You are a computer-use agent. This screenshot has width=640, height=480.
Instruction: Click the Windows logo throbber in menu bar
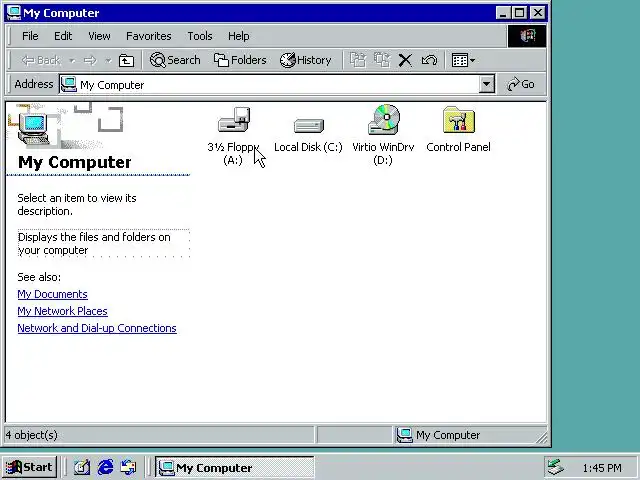(527, 36)
